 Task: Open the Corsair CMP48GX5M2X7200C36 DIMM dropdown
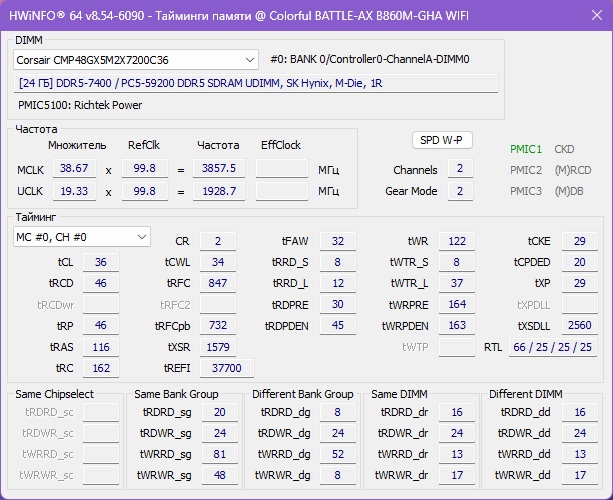[136, 60]
